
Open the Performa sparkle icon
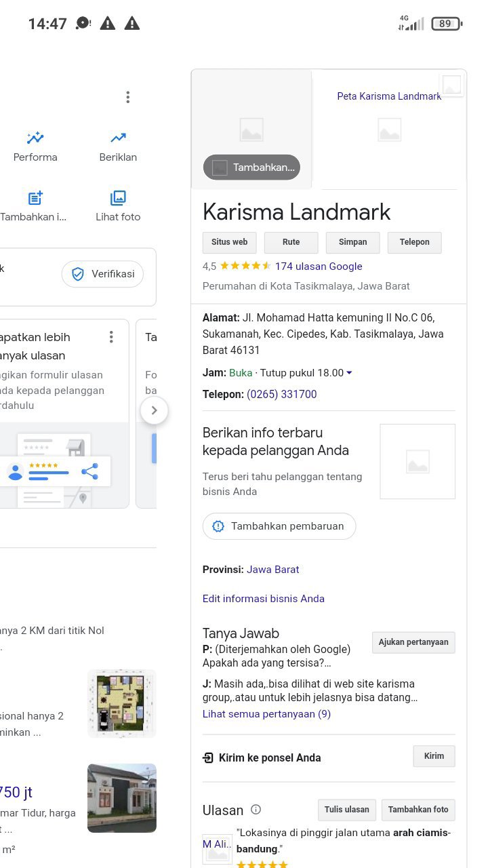click(35, 138)
